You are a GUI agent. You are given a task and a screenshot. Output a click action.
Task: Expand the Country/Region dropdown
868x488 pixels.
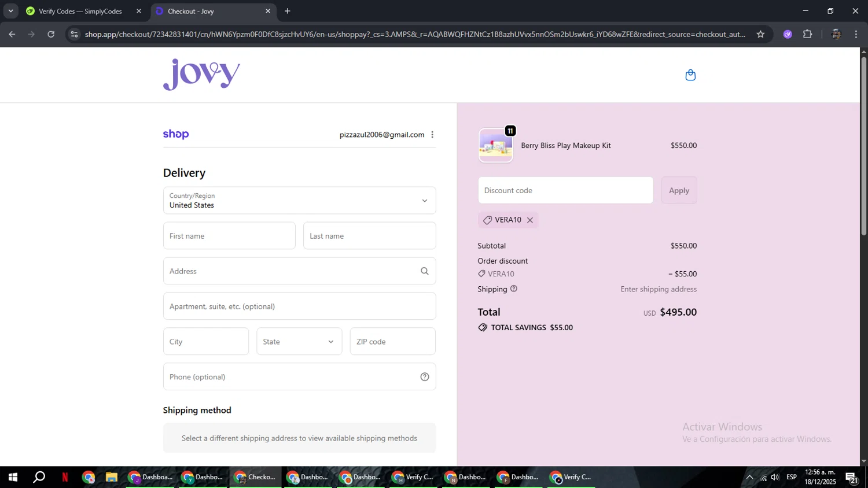click(299, 201)
